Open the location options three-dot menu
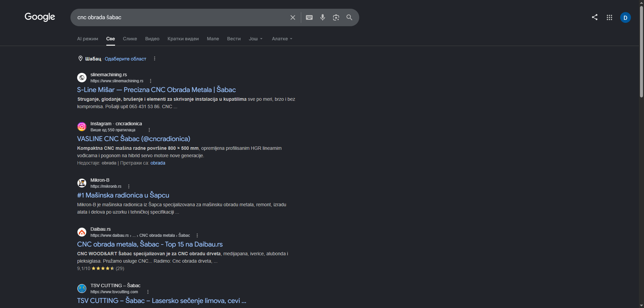The image size is (644, 308). pos(155,58)
